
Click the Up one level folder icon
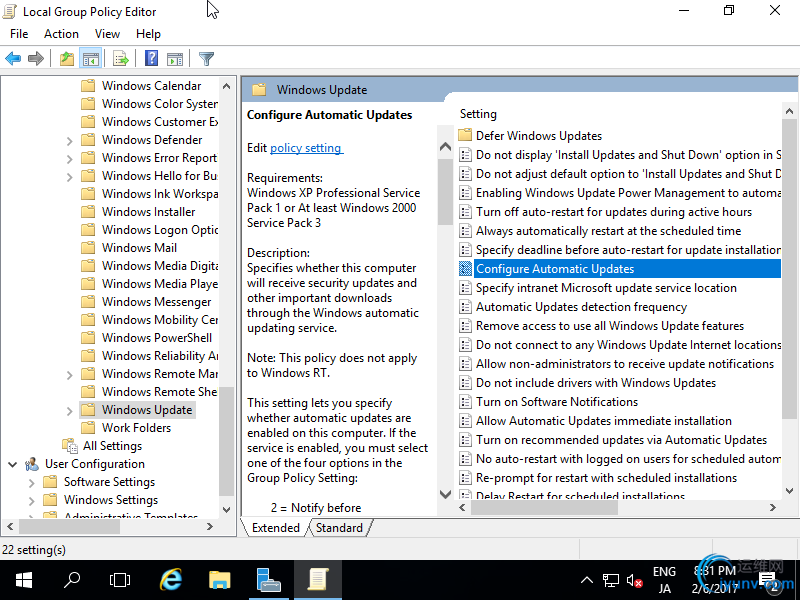[x=67, y=59]
